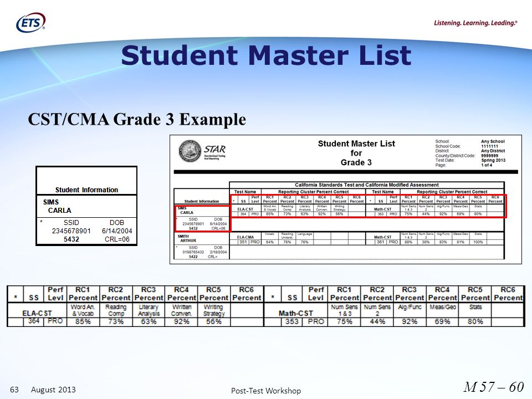Click 'Math-CST' in the enlarged score table
Image resolution: width=532 pixels, height=399 pixels.
(x=295, y=313)
